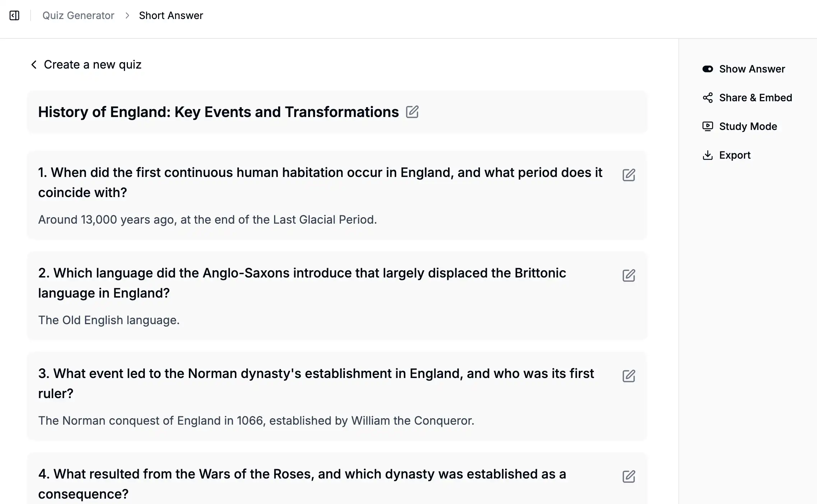The height and width of the screenshot is (504, 817).
Task: Edit question 2 about Anglo-Saxon language
Action: pos(629,275)
